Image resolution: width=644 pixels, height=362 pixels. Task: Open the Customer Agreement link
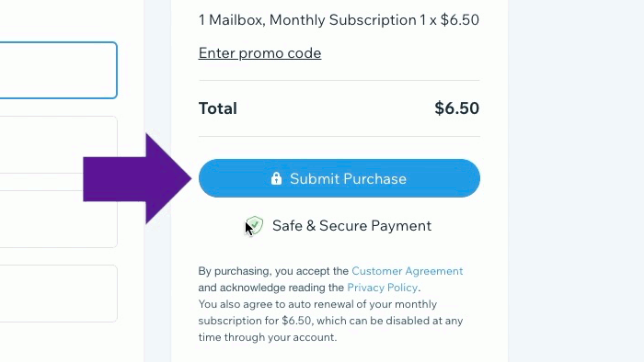pos(407,271)
